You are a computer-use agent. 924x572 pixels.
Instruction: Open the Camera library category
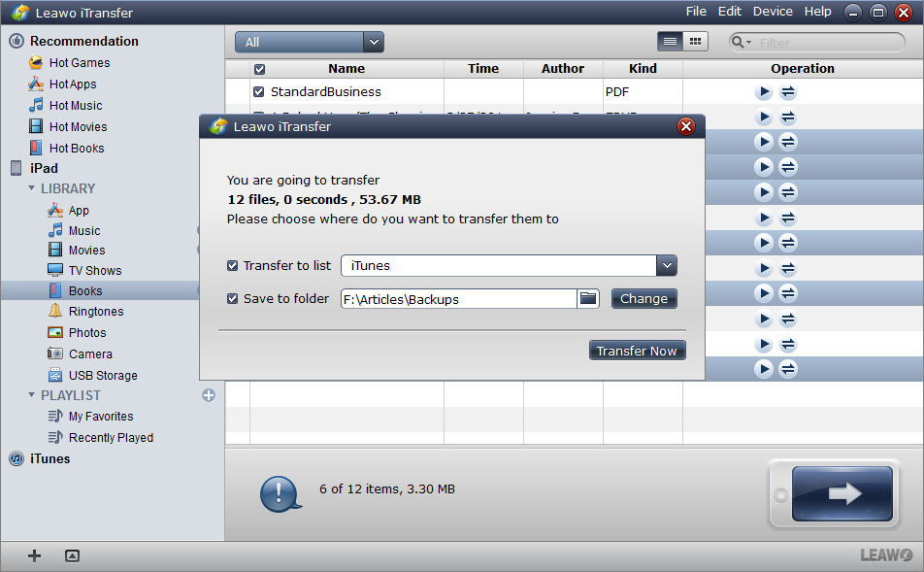[x=81, y=353]
